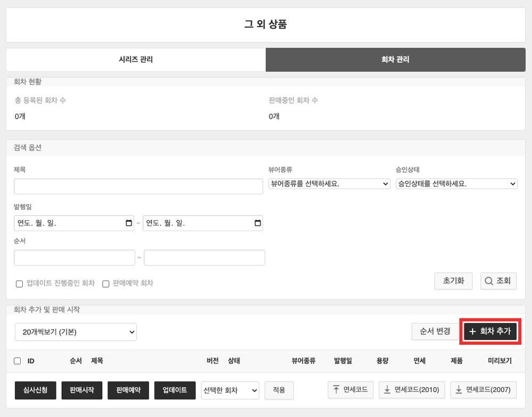Open the 선택한 회차 dropdown
Image resolution: width=532 pixels, height=417 pixels.
click(x=230, y=390)
